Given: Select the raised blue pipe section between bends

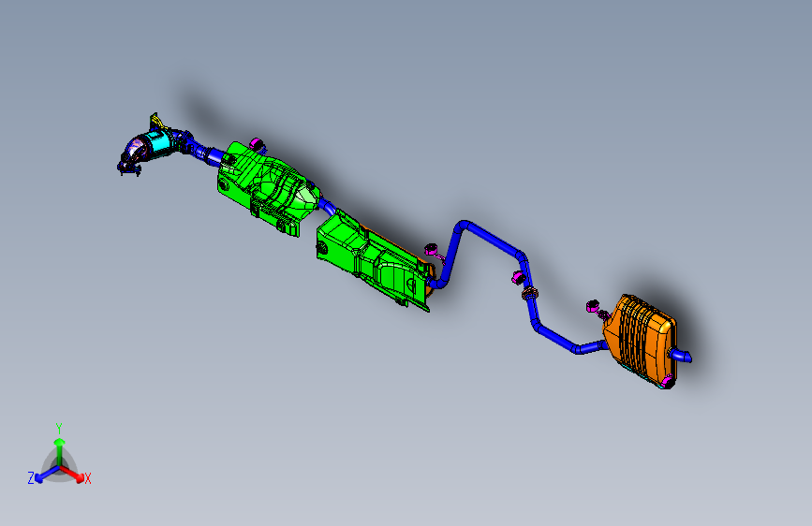Looking at the screenshot, I should [492, 239].
